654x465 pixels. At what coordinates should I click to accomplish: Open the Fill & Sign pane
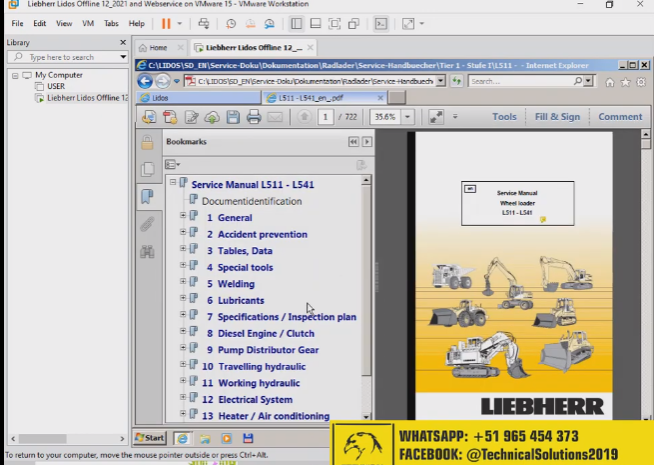click(557, 117)
